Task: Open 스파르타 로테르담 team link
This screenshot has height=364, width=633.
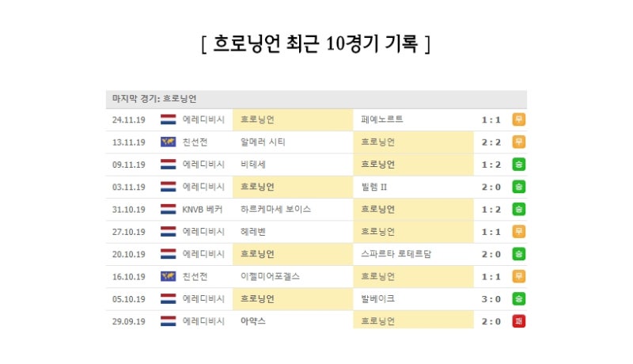Action: [x=396, y=254]
